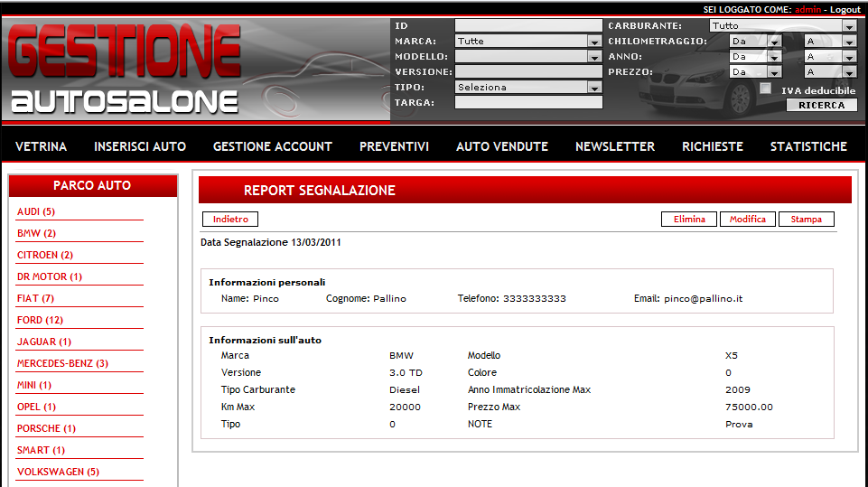Select BMW (2) in Parco Auto
The height and width of the screenshot is (487, 868).
36,233
